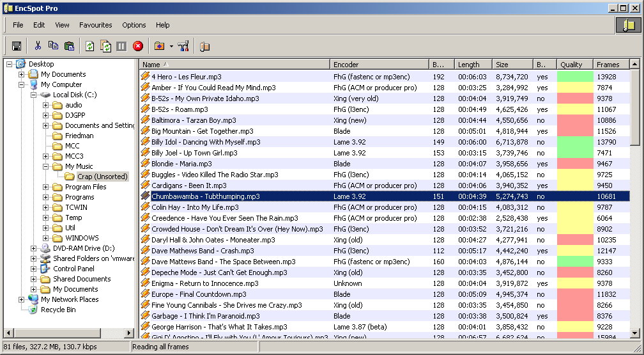Select the Crap (Unsorted) folder
The height and width of the screenshot is (355, 644).
[102, 177]
